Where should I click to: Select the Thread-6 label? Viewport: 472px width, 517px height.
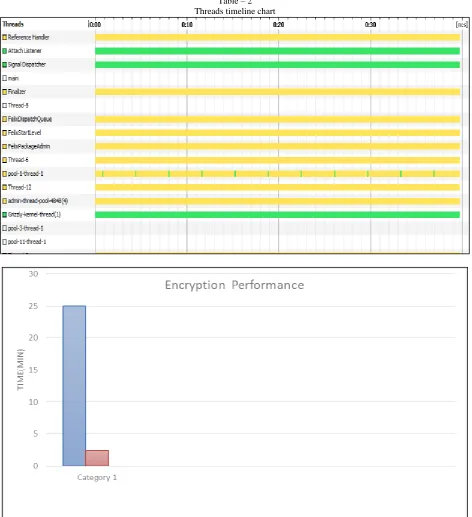coord(18,160)
